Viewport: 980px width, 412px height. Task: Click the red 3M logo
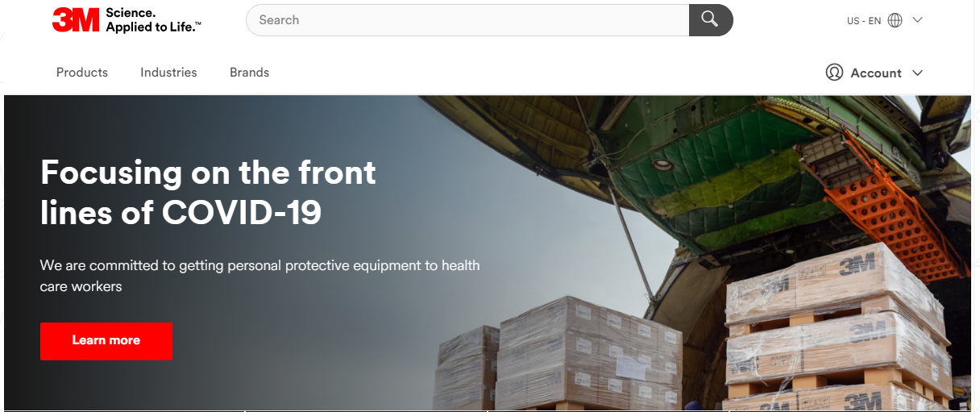[x=76, y=20]
